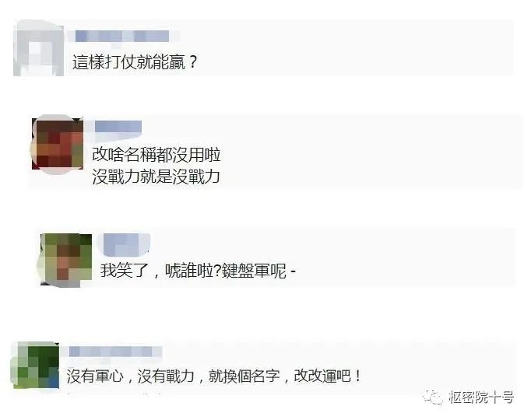Open avatar beside the 我笑了 comment
Viewport: 531px width, 420px height.
coord(66,259)
